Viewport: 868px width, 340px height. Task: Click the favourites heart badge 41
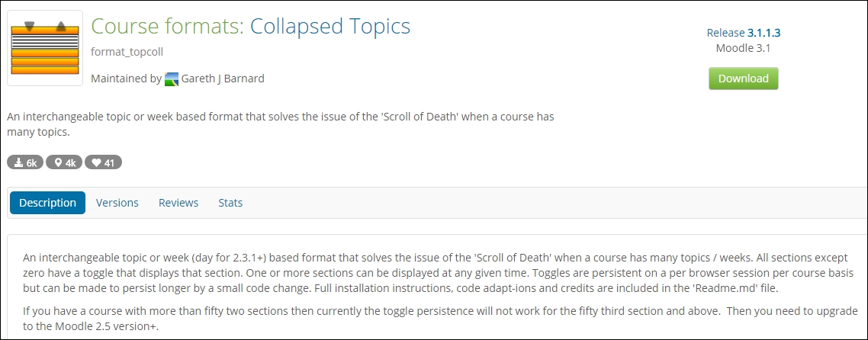pyautogui.click(x=103, y=162)
